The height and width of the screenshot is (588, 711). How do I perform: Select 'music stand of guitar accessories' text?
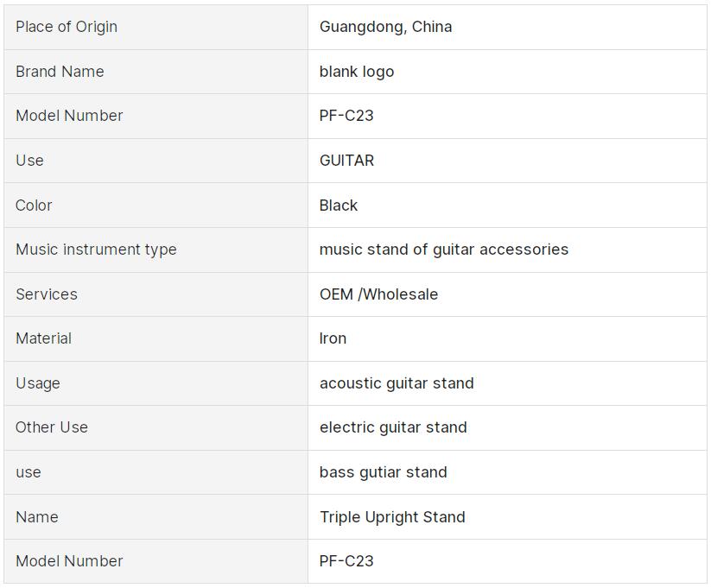tap(444, 250)
